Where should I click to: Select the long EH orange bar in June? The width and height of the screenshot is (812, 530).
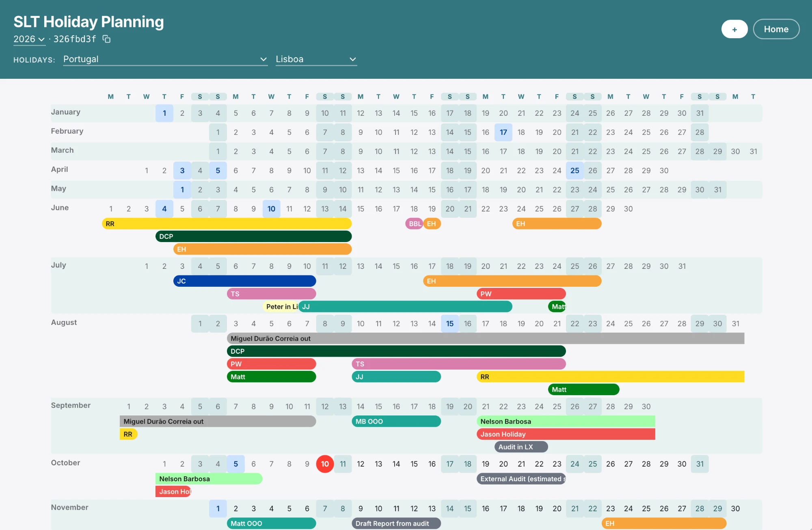tap(262, 249)
